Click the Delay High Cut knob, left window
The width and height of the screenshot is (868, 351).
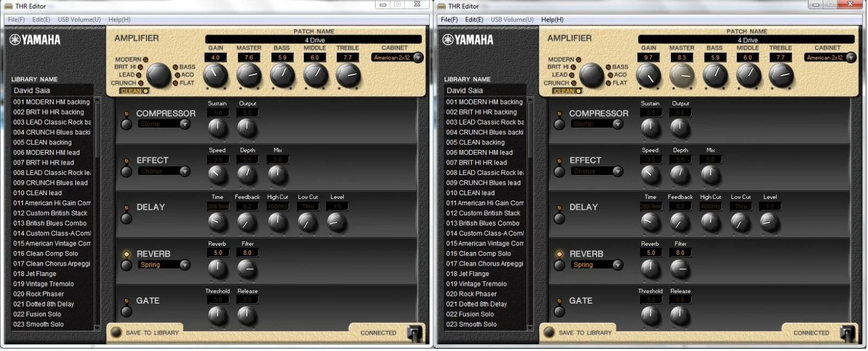coord(277,222)
